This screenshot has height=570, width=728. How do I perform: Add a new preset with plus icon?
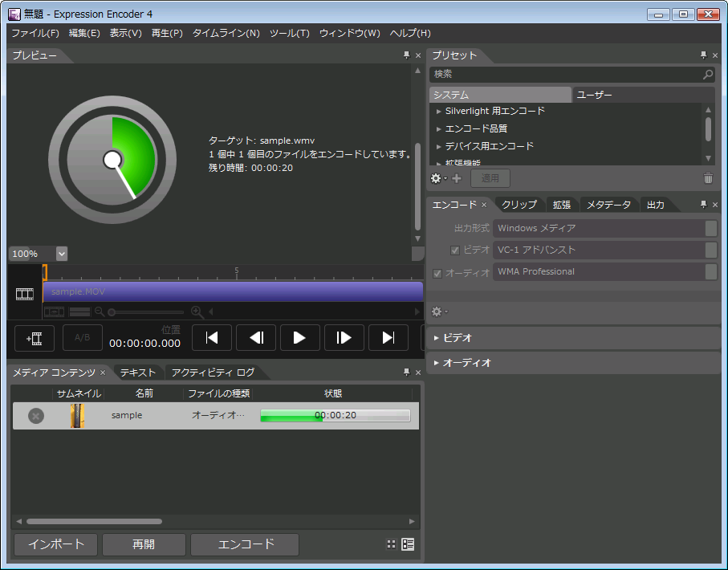click(x=457, y=178)
